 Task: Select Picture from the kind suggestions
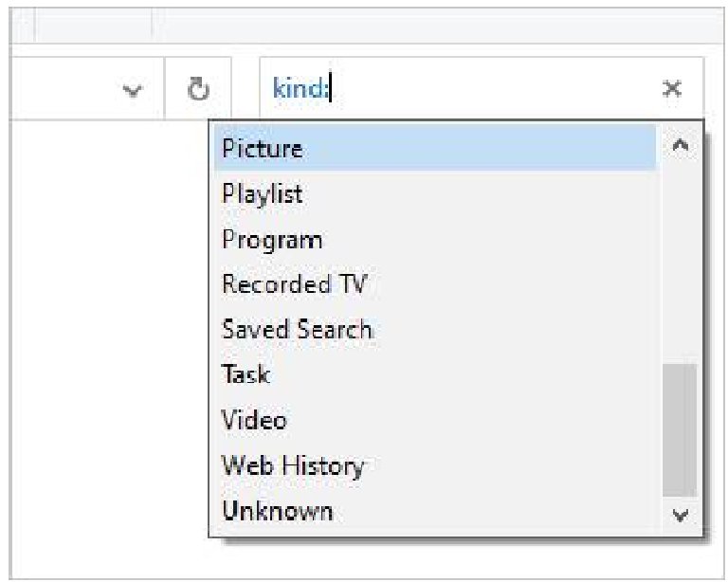435,148
